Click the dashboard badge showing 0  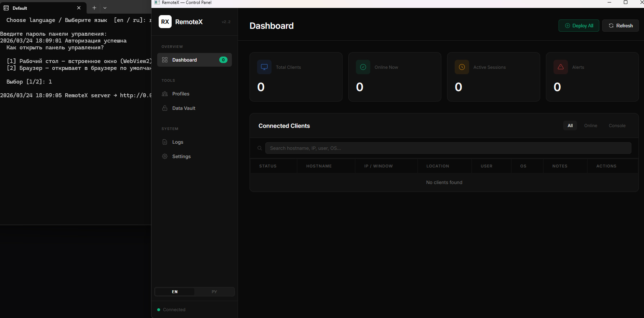point(224,60)
